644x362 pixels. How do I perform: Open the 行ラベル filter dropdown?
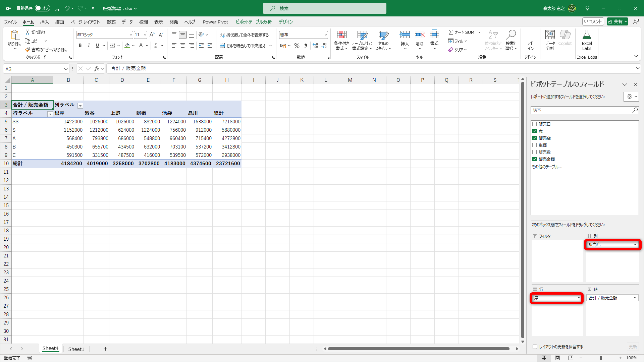click(50, 114)
